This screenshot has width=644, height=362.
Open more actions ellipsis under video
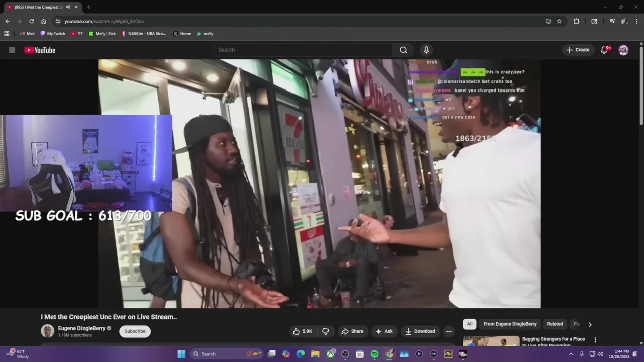click(449, 331)
